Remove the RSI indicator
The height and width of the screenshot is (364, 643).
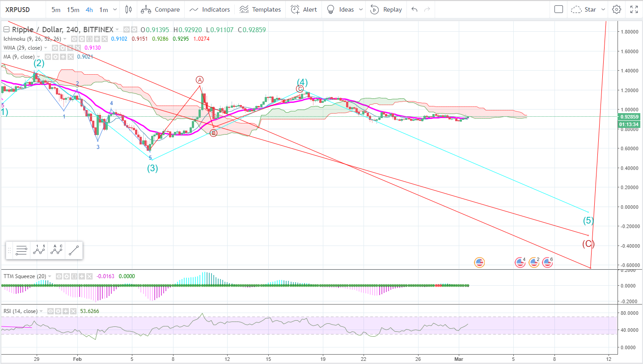(x=73, y=311)
